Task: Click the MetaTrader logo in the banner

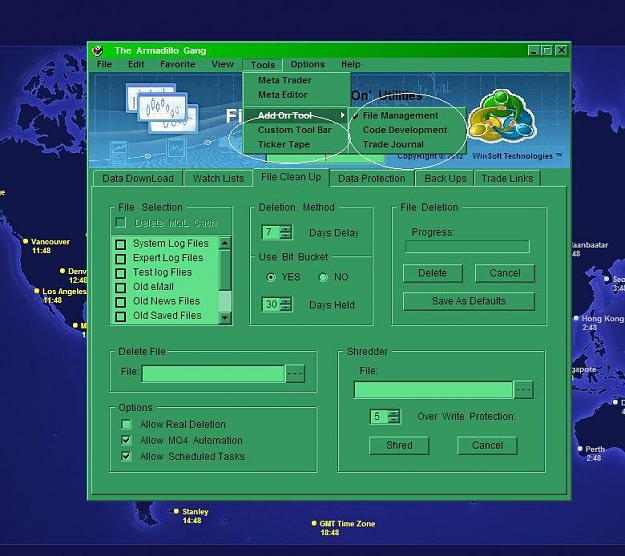Action: pos(501,117)
